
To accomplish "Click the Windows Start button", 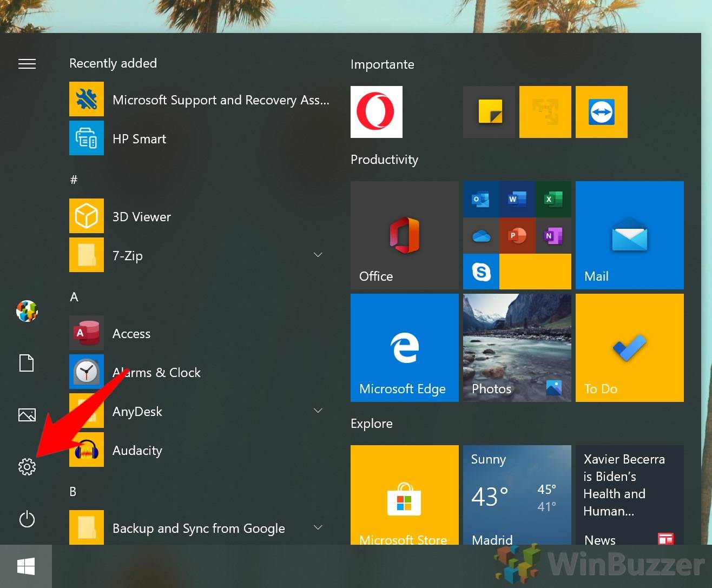I will 26,566.
